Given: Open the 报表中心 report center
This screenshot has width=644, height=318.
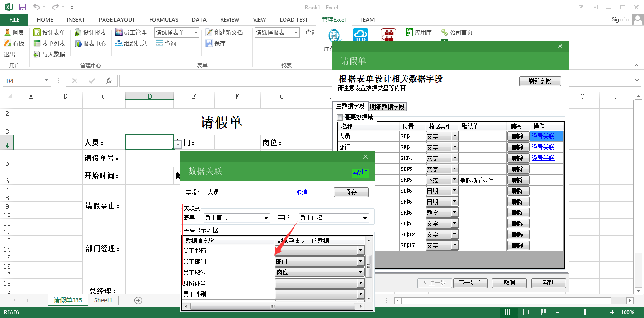Looking at the screenshot, I should click(90, 43).
